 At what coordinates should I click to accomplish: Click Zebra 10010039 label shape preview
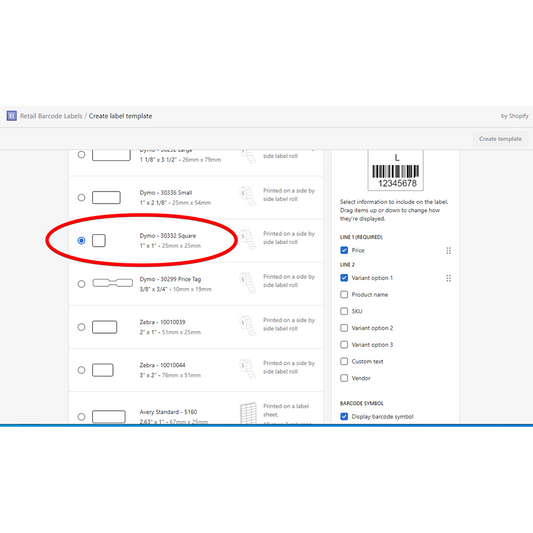tap(105, 327)
